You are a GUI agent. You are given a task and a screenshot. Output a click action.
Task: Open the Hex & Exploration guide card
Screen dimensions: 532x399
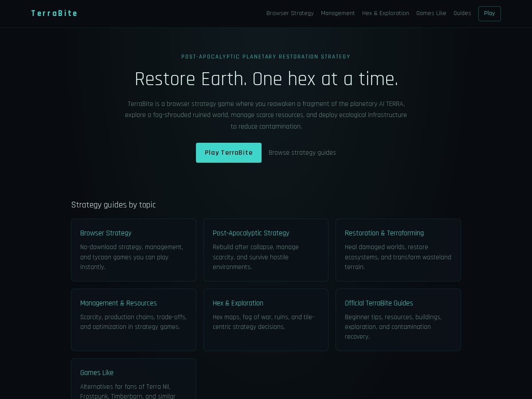pyautogui.click(x=266, y=320)
